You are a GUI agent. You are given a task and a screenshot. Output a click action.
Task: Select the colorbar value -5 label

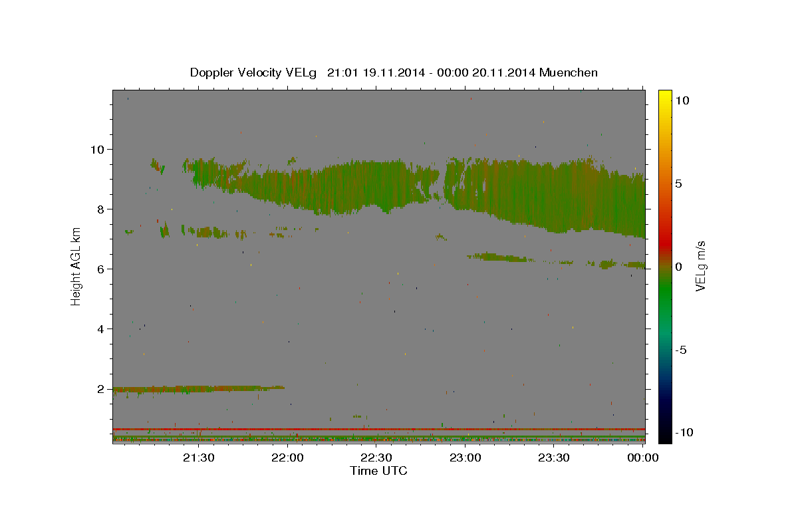[681, 350]
